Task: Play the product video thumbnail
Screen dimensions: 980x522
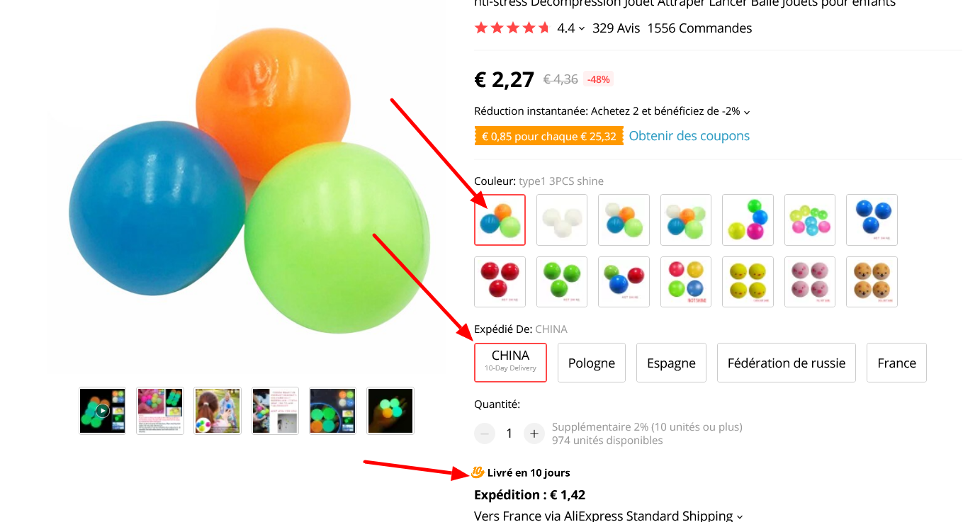Action: [x=103, y=411]
